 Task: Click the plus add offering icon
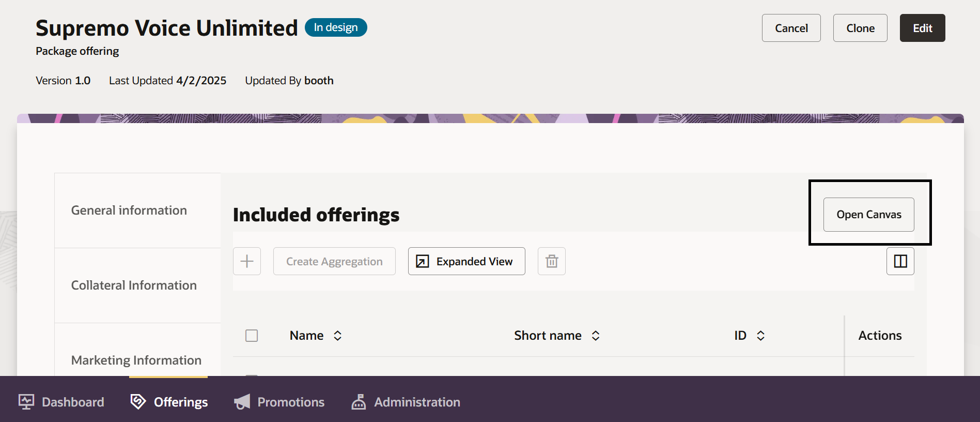(x=247, y=261)
